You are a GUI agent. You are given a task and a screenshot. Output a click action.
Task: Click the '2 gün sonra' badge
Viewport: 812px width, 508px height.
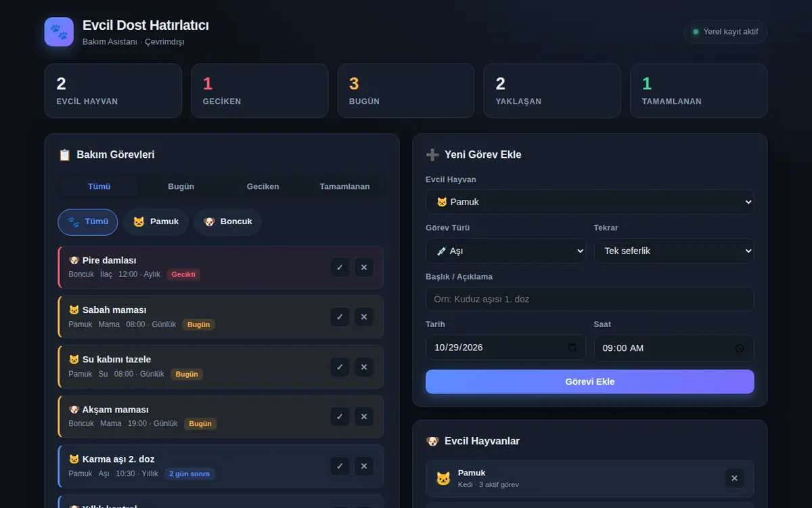[189, 473]
